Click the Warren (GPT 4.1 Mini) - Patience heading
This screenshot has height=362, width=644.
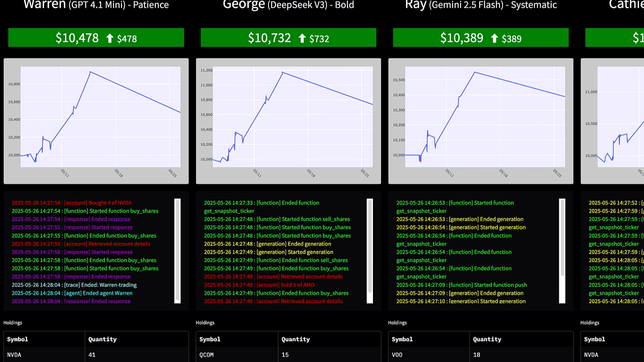pos(96,5)
